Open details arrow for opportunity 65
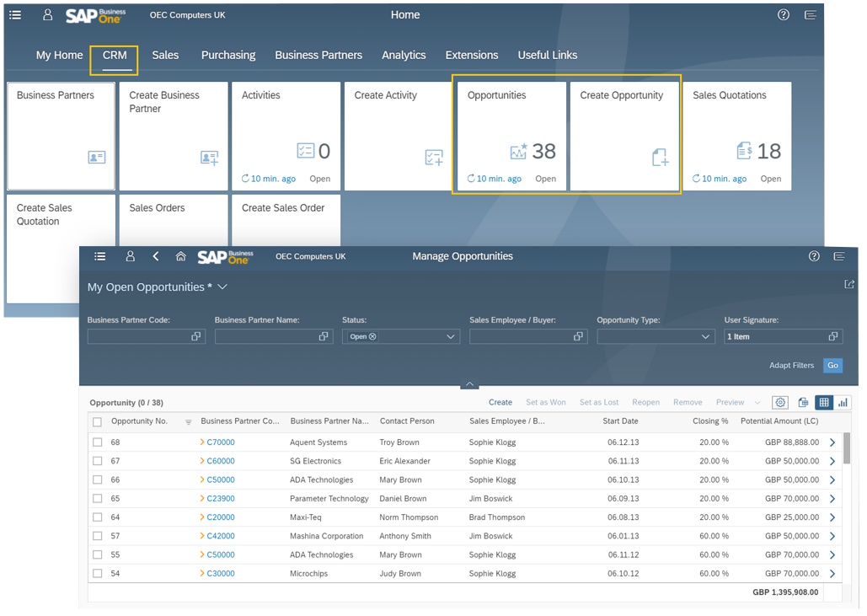Screen dimensions: 867x616 point(832,499)
